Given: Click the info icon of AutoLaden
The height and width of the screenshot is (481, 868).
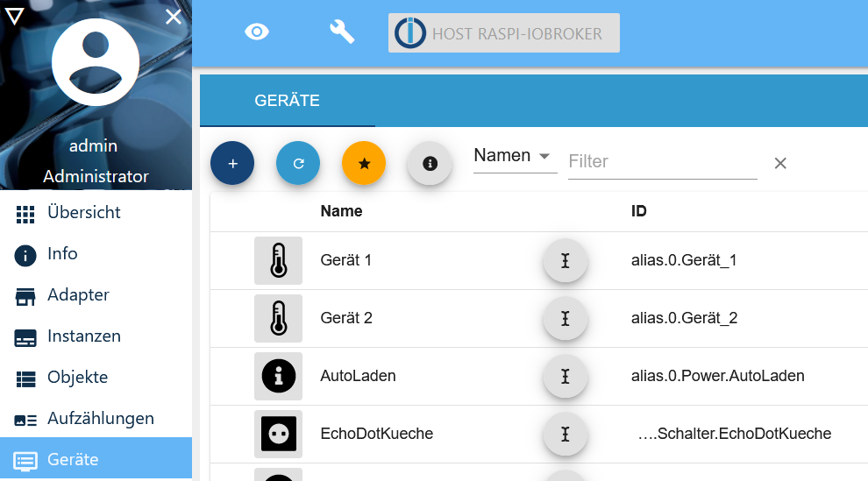Looking at the screenshot, I should point(279,376).
